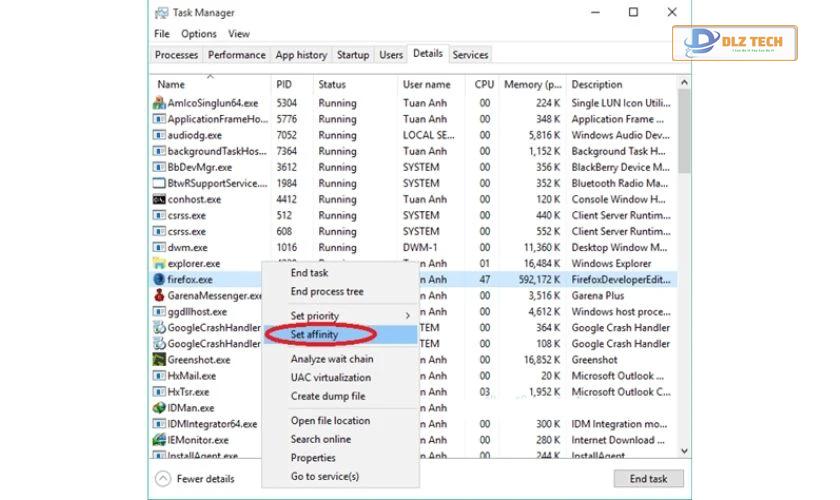Switch to the App history tab
The height and width of the screenshot is (500, 840).
click(x=301, y=55)
